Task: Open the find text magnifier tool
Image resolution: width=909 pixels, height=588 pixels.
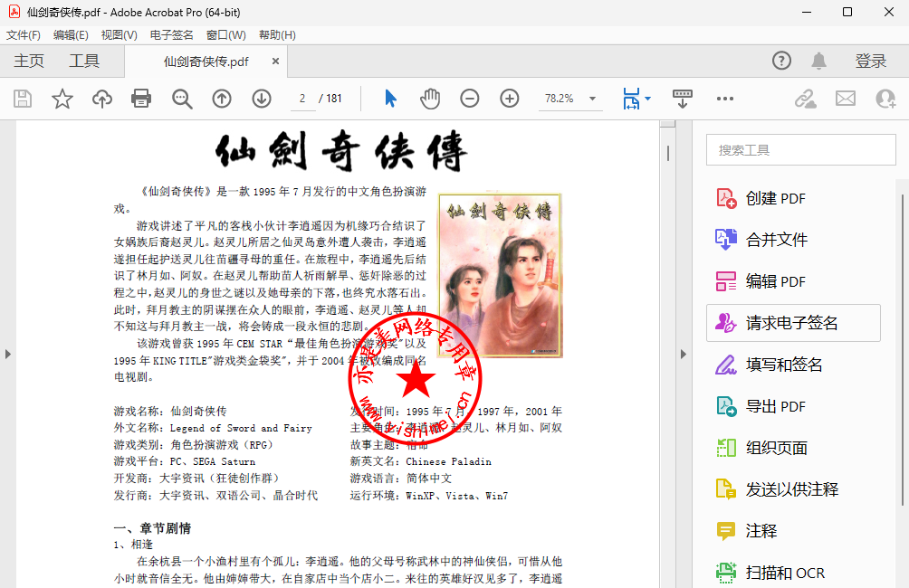Action: pos(182,99)
